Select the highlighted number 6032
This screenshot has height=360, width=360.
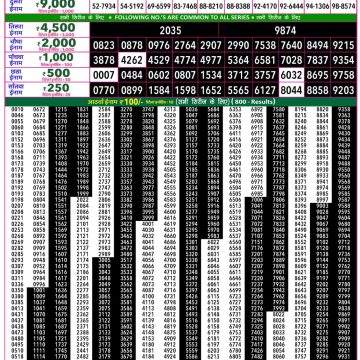tap(291, 75)
